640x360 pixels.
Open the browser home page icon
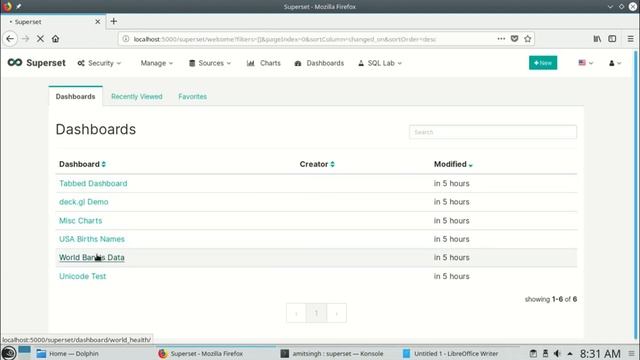click(56, 39)
